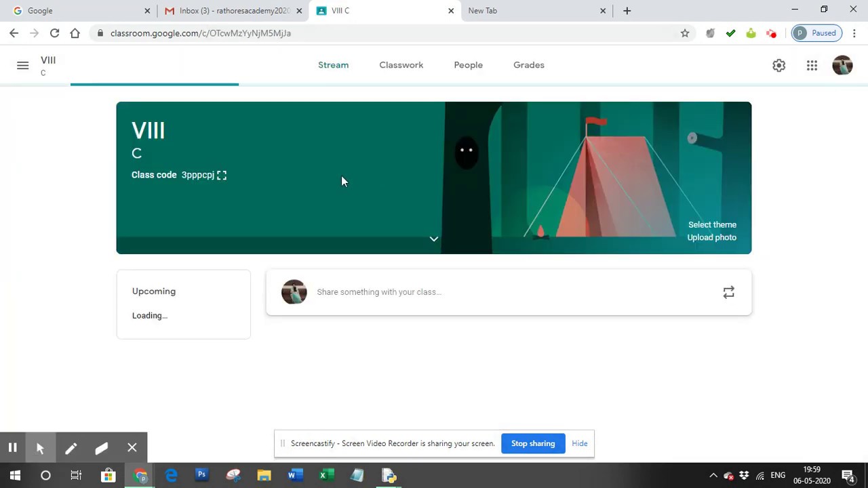The image size is (868, 488).
Task: Click the red recording extension icon
Action: pos(771,33)
